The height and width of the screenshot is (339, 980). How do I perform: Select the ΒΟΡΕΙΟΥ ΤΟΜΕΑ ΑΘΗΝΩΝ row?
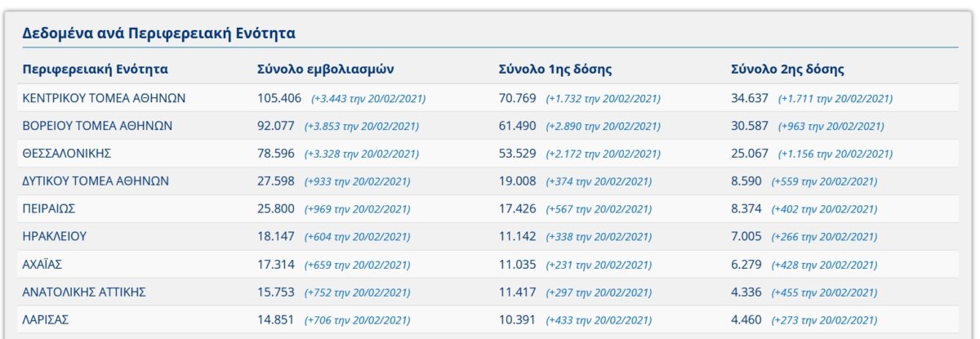490,126
